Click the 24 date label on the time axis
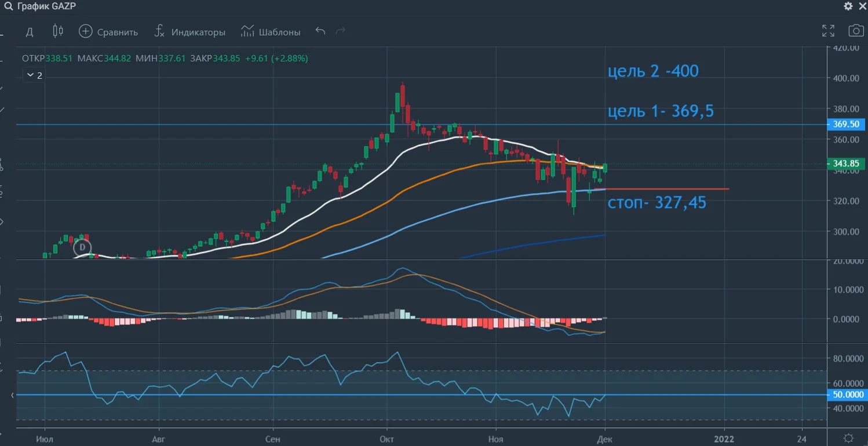This screenshot has width=868, height=446. pos(802,439)
